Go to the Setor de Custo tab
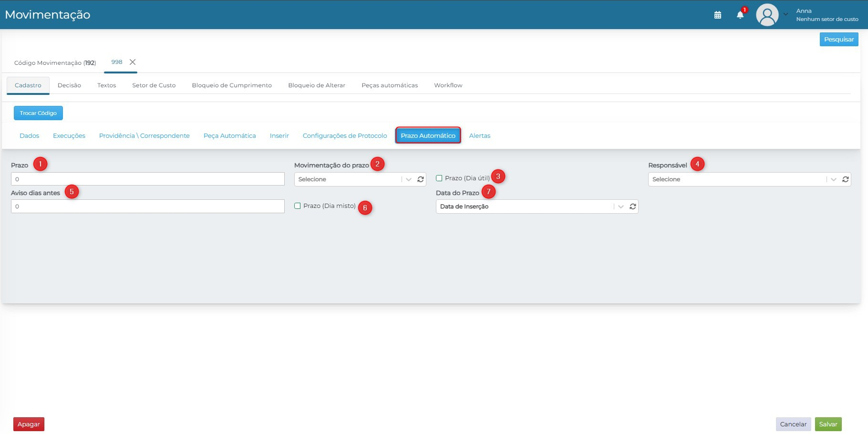868x434 pixels. 154,85
